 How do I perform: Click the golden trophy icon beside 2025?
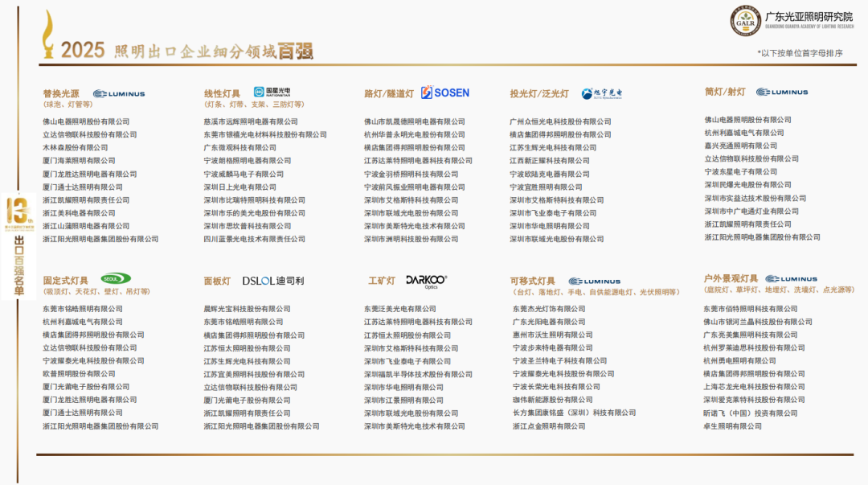pyautogui.click(x=49, y=35)
